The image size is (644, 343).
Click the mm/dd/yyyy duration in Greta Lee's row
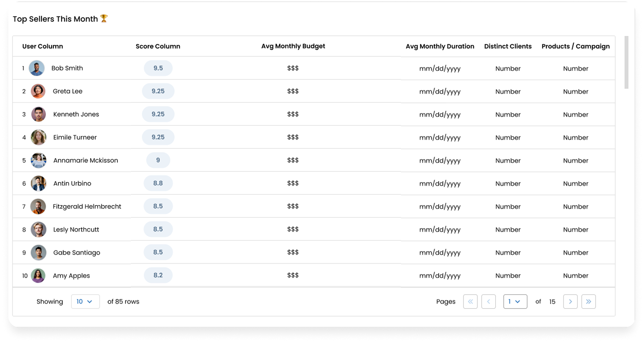click(440, 92)
